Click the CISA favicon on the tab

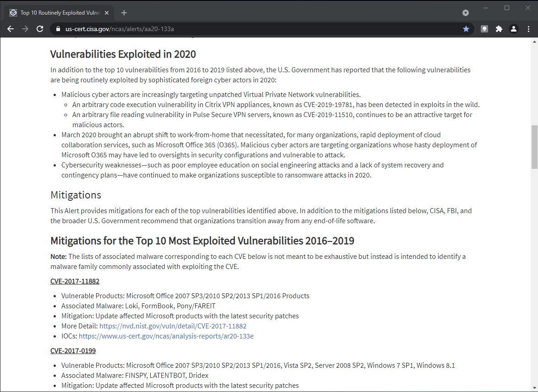[x=13, y=13]
